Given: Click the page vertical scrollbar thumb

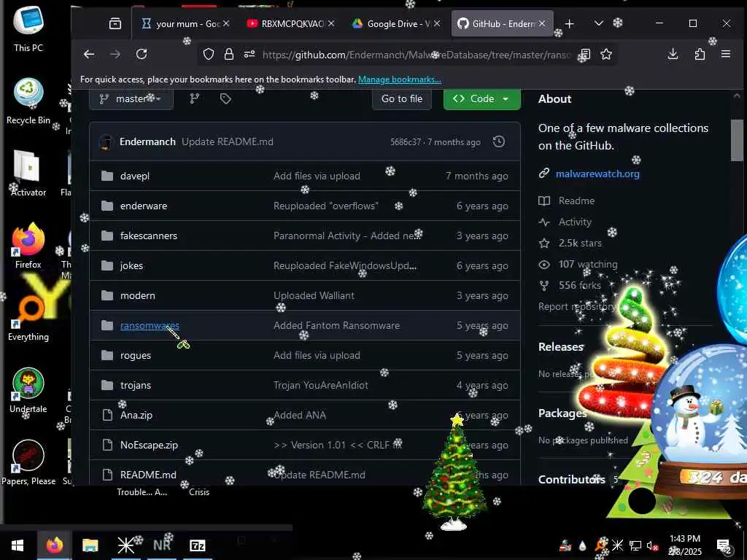Looking at the screenshot, I should (737, 140).
